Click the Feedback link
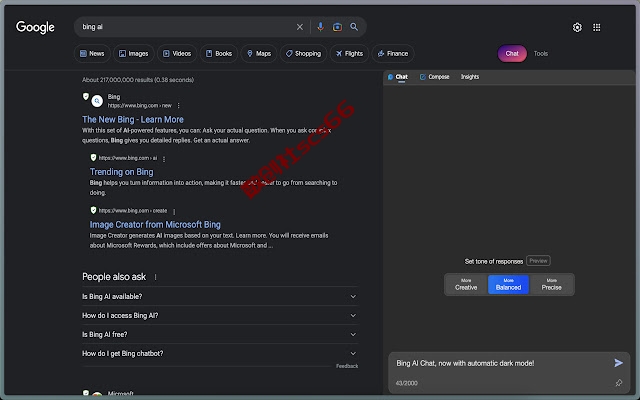 347,366
